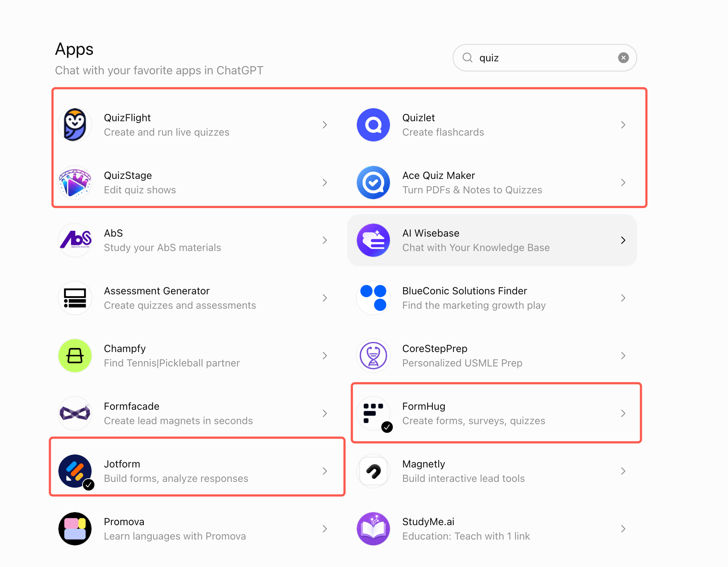The image size is (728, 567).
Task: Select the QuizStage play-button icon
Action: tap(75, 183)
